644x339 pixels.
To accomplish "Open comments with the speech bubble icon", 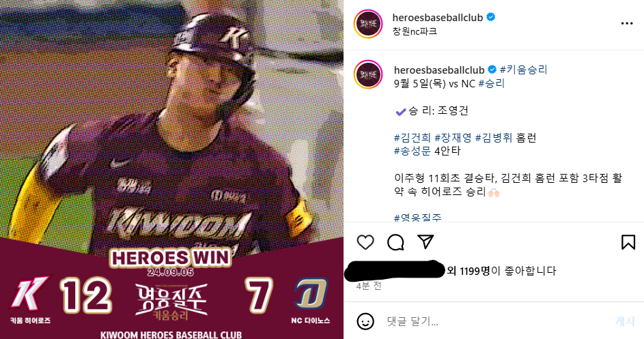I will (395, 242).
